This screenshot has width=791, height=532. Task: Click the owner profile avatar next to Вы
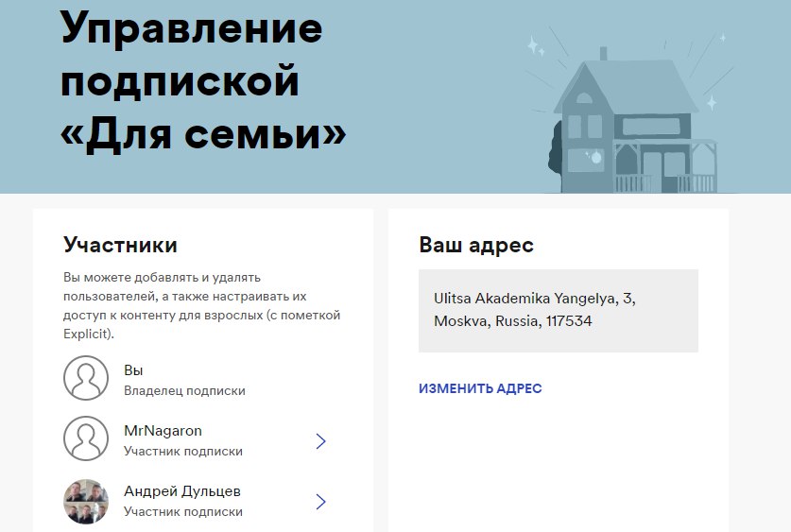pyautogui.click(x=86, y=378)
